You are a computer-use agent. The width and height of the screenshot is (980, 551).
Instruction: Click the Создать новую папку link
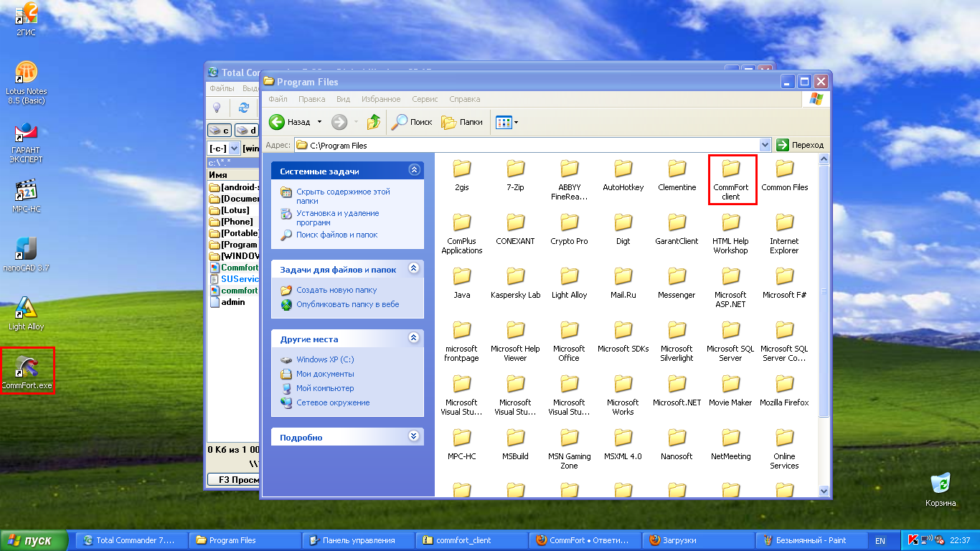pos(336,290)
